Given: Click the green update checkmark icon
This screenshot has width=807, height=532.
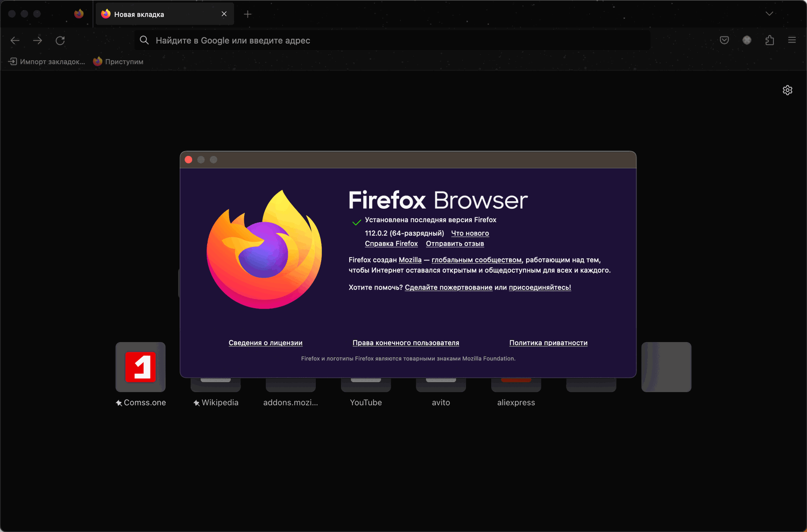Looking at the screenshot, I should 356,222.
